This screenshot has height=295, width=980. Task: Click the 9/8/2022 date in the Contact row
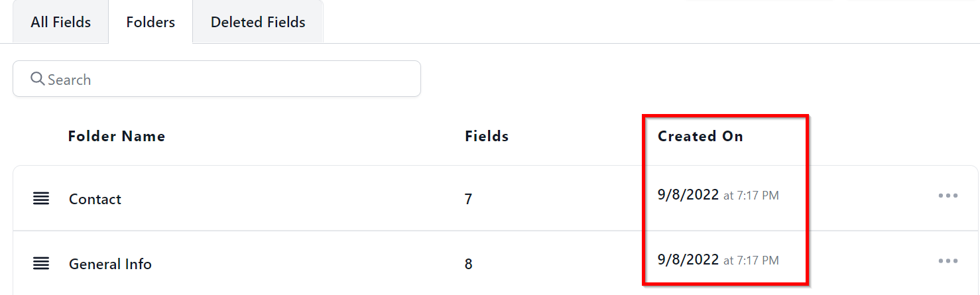pos(688,195)
